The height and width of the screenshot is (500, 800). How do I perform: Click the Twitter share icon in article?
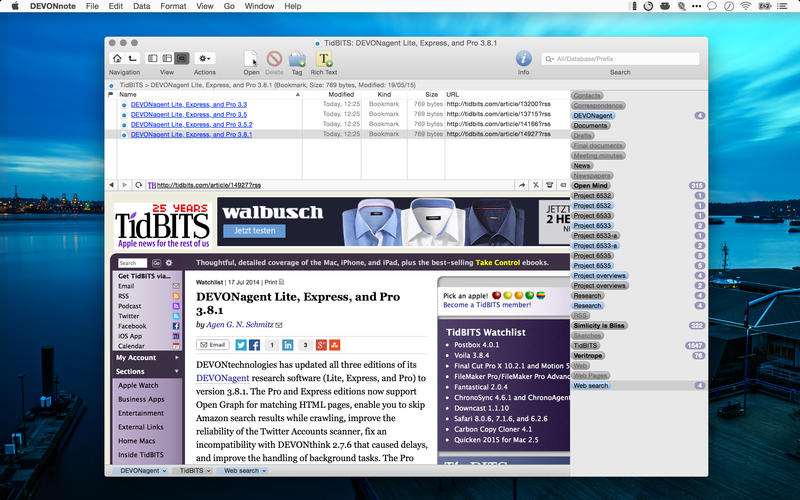click(241, 345)
